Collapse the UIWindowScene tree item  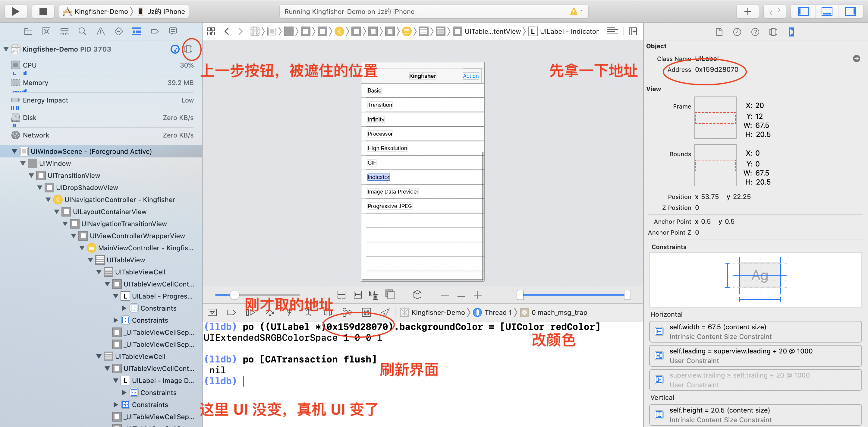[14, 152]
